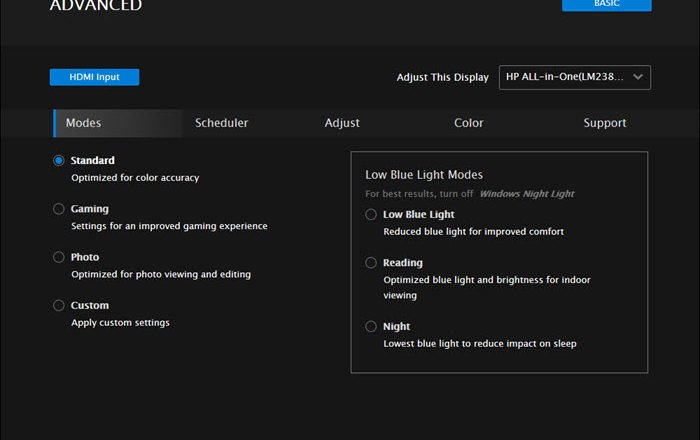
Task: Choose the Photo mode option
Action: click(59, 257)
